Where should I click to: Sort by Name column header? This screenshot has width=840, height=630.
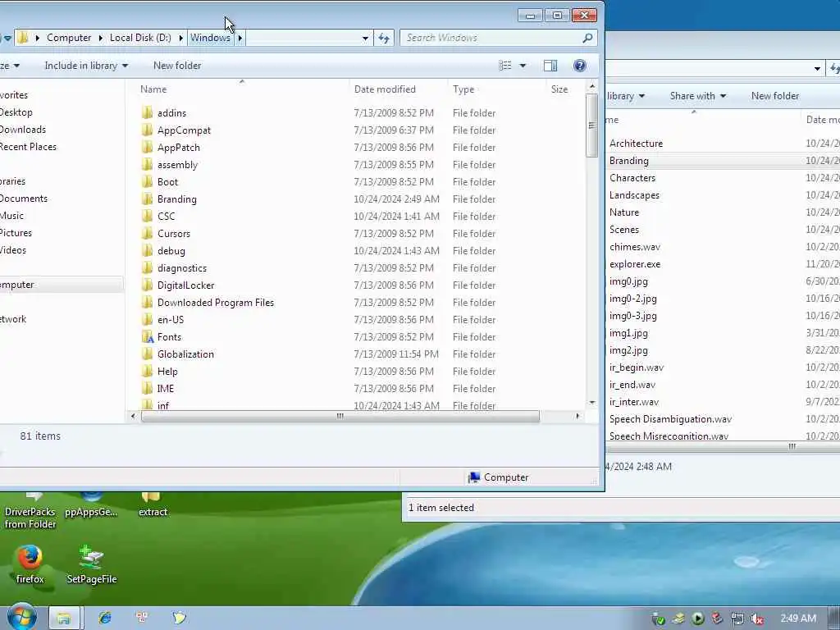click(x=153, y=89)
